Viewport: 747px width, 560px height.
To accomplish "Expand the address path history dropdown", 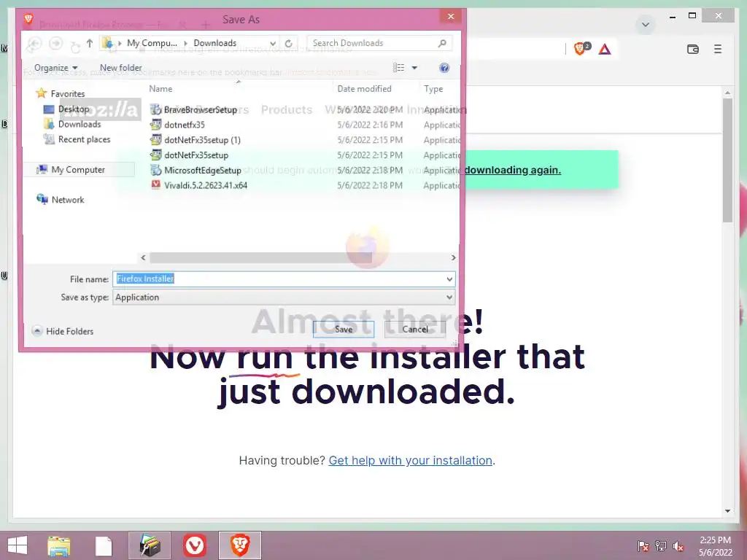I will point(273,43).
